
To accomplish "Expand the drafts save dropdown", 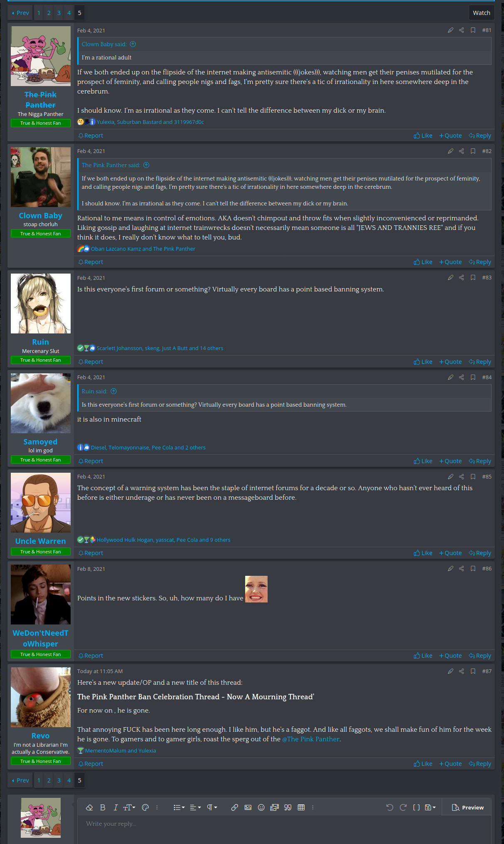I will [x=430, y=807].
